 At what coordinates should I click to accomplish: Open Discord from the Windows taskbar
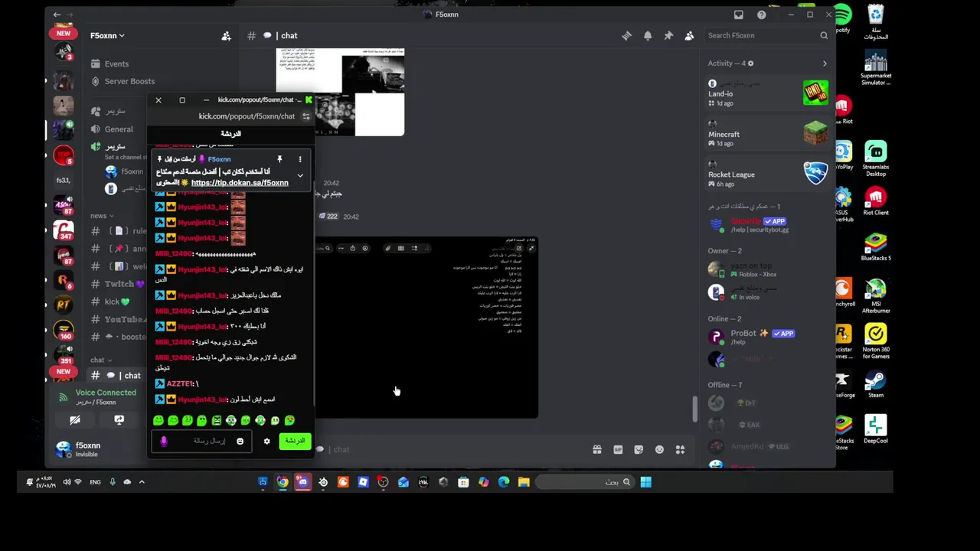(302, 482)
